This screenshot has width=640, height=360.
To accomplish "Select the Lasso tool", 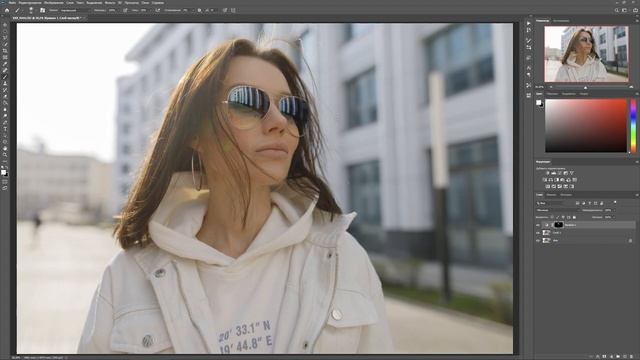I will point(5,38).
